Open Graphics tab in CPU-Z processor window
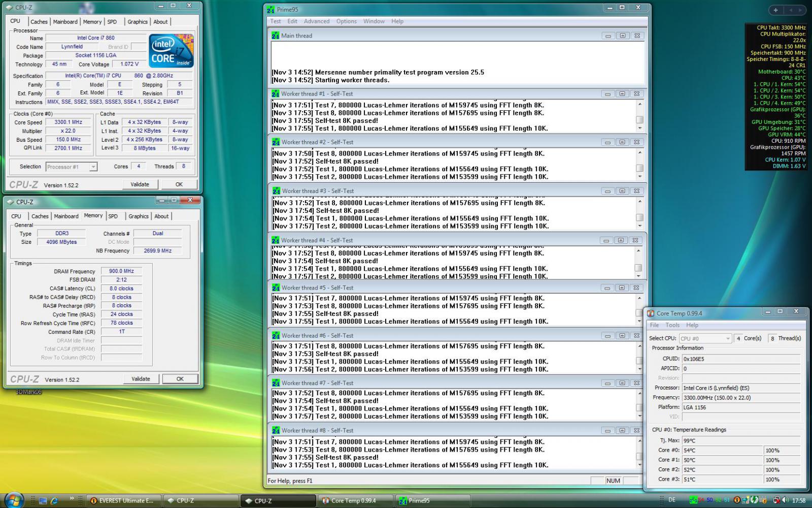Image resolution: width=812 pixels, height=508 pixels. click(x=138, y=22)
